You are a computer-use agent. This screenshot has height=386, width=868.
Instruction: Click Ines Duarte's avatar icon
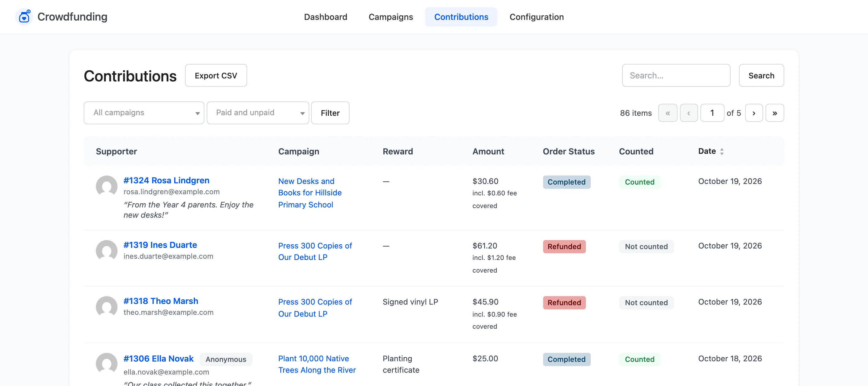pos(106,251)
